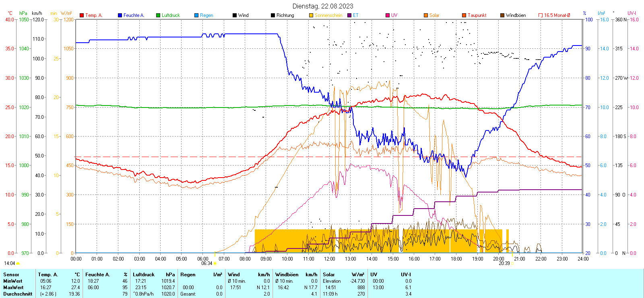Click the sunrise marker at 06:34

click(215, 263)
